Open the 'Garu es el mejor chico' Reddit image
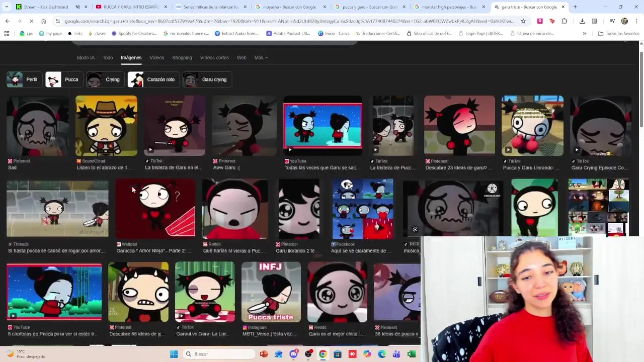The width and height of the screenshot is (644, 362). pos(337,292)
